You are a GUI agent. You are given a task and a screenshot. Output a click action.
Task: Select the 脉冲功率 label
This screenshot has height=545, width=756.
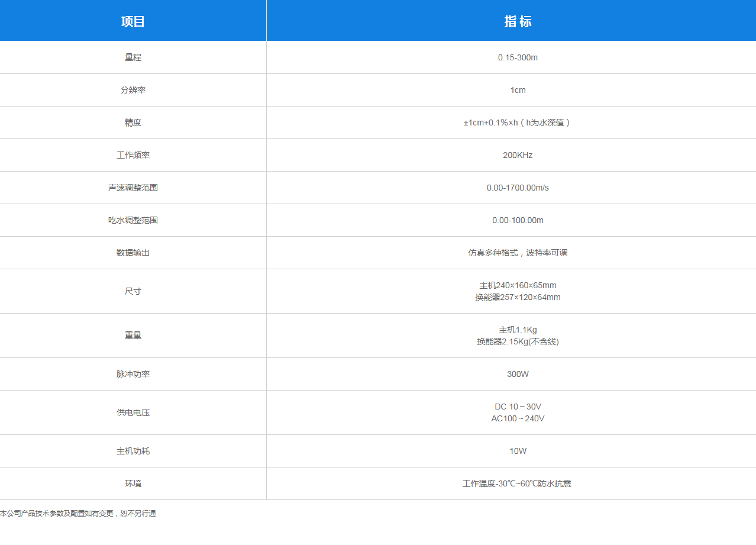pos(133,374)
